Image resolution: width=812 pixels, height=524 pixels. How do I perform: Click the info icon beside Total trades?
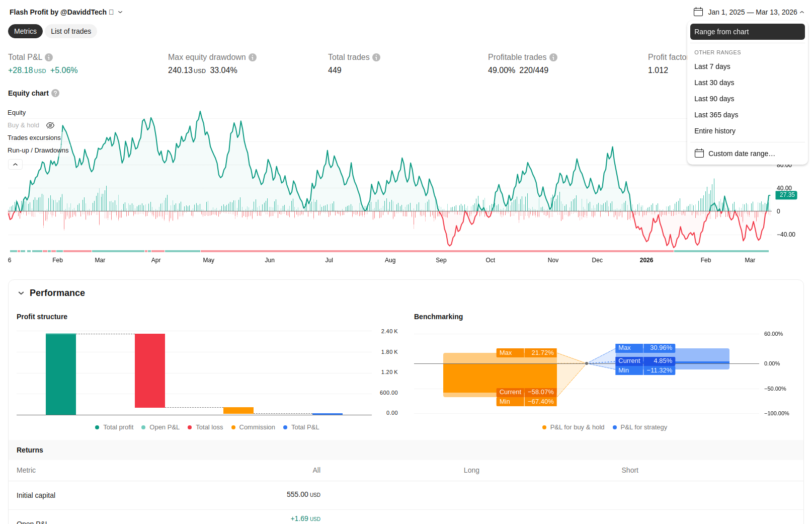point(376,57)
